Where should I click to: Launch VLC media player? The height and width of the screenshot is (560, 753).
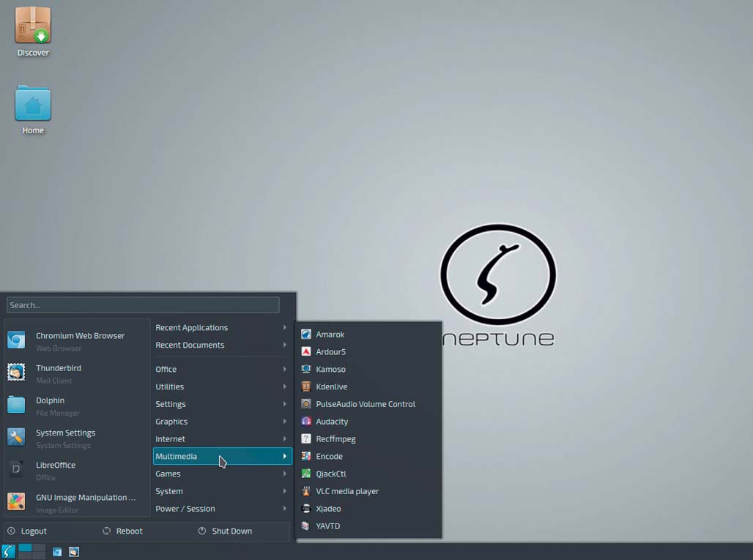point(368,491)
